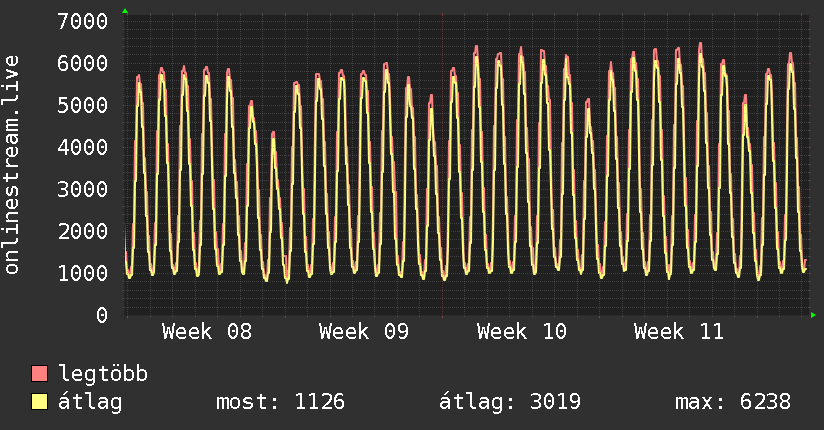The width and height of the screenshot is (824, 430).
Task: Click the 'átlag: 3019' average value
Action: pyautogui.click(x=510, y=403)
